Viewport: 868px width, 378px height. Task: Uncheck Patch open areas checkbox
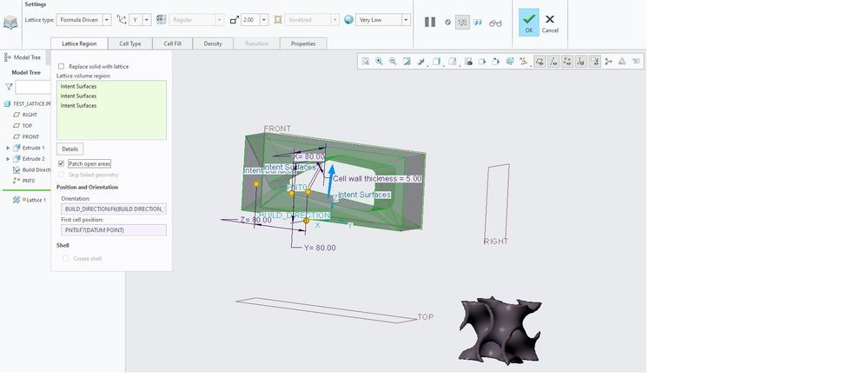(61, 163)
